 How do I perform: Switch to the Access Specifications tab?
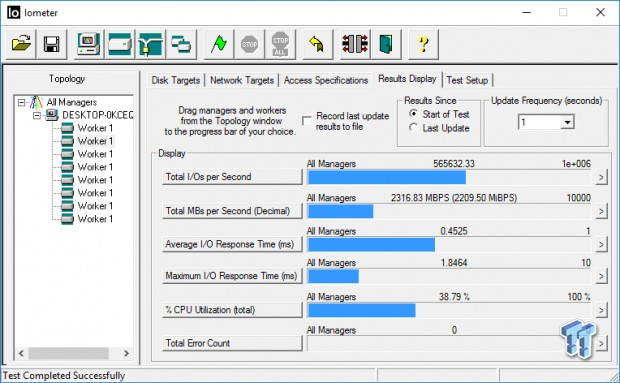tap(326, 80)
